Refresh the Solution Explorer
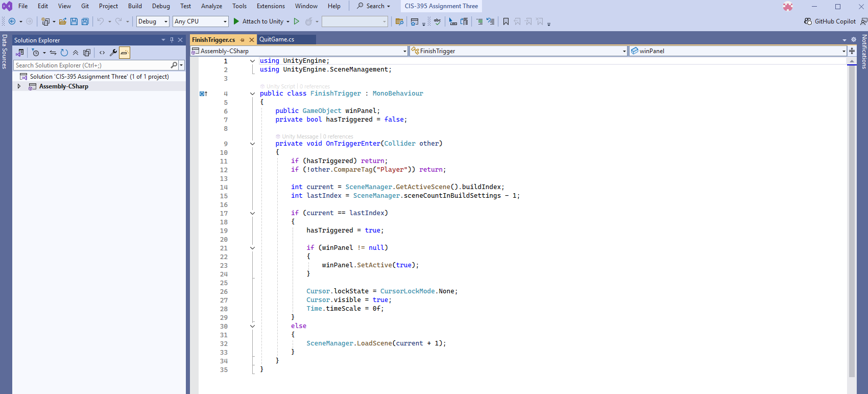Viewport: 868px width, 394px height. tap(64, 53)
